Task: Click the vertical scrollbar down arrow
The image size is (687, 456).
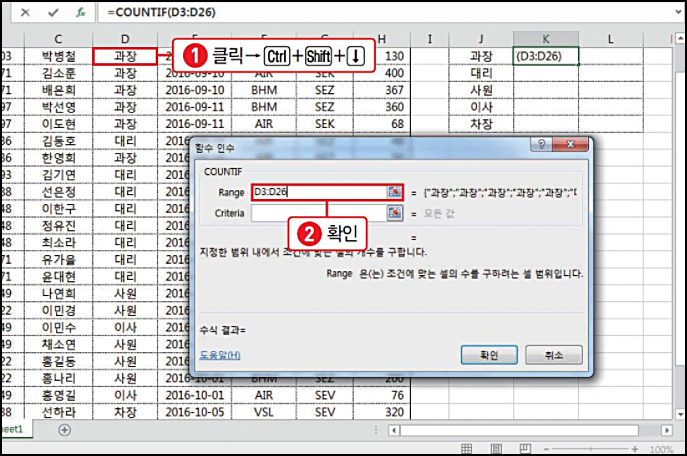Action: [680, 413]
